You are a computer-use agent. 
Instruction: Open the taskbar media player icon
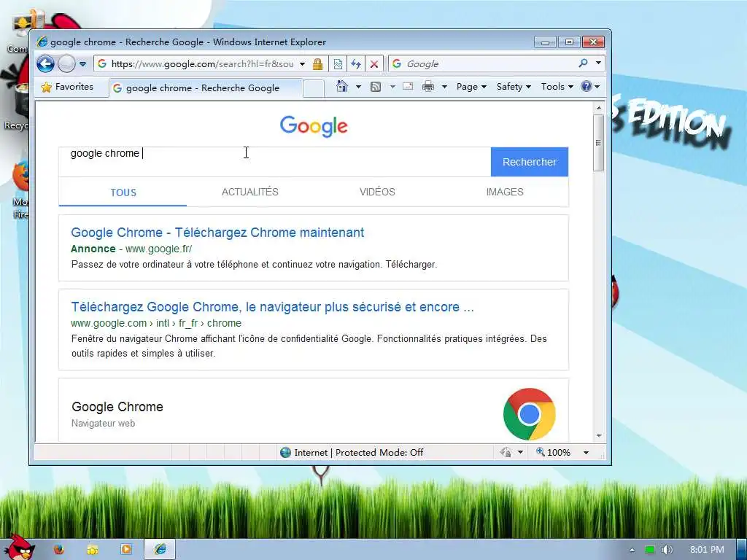126,550
